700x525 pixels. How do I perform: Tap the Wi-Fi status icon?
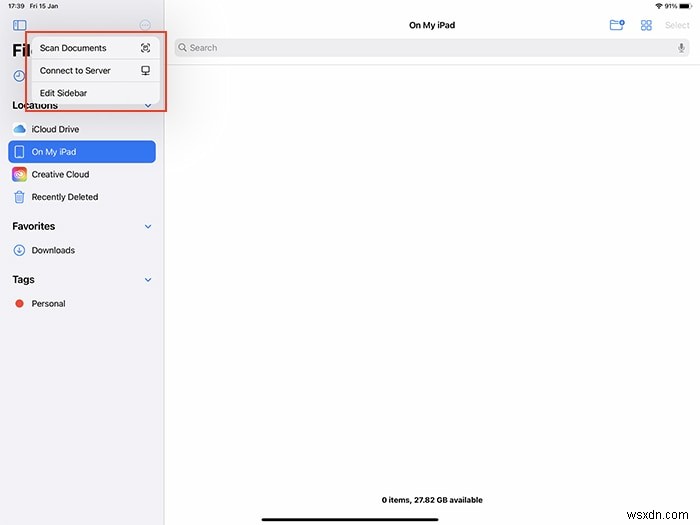658,6
